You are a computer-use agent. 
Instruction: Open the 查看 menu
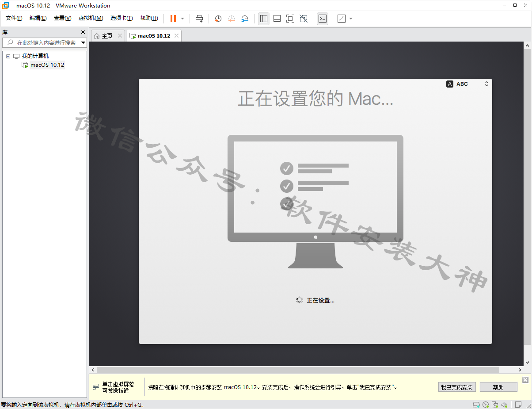point(62,18)
